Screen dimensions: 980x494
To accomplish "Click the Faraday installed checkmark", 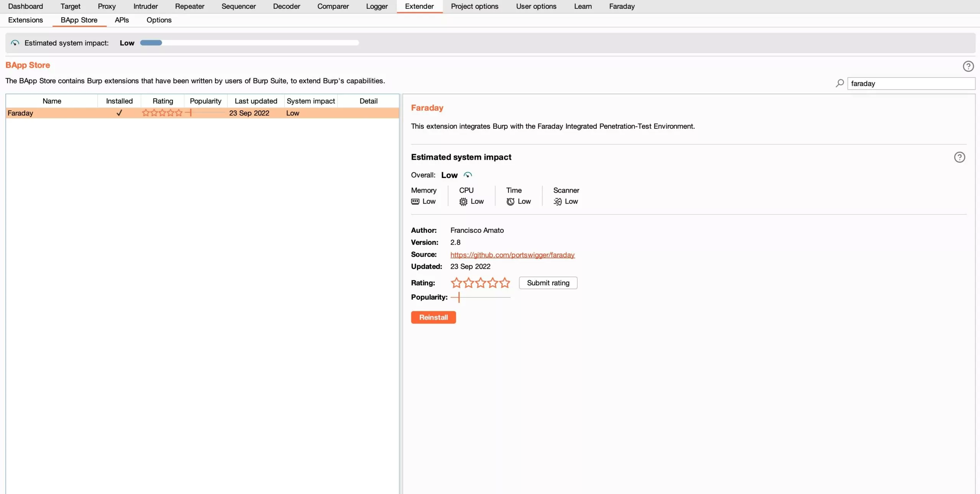I will (119, 113).
